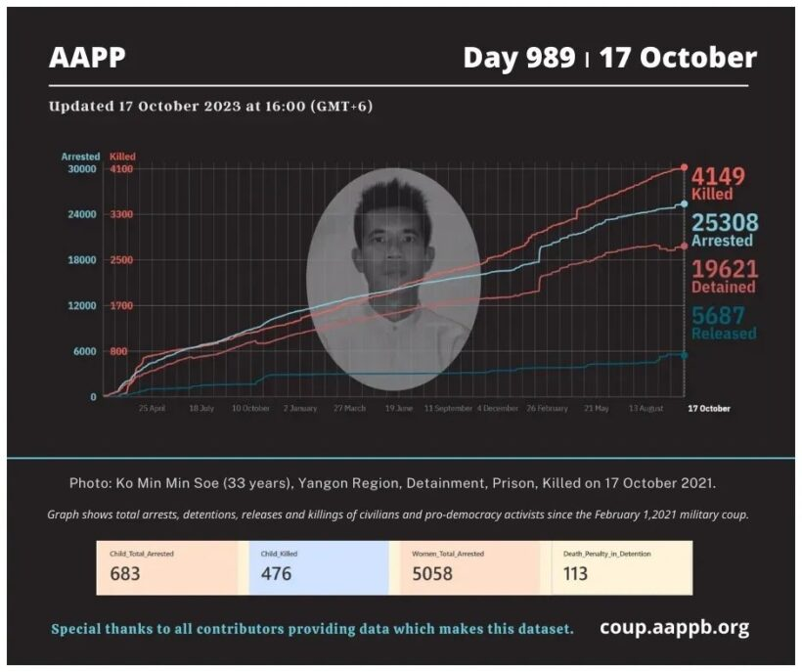Screen dimensions: 802x672
Task: Click the Detained line endpoint dot
Action: pyautogui.click(x=684, y=246)
